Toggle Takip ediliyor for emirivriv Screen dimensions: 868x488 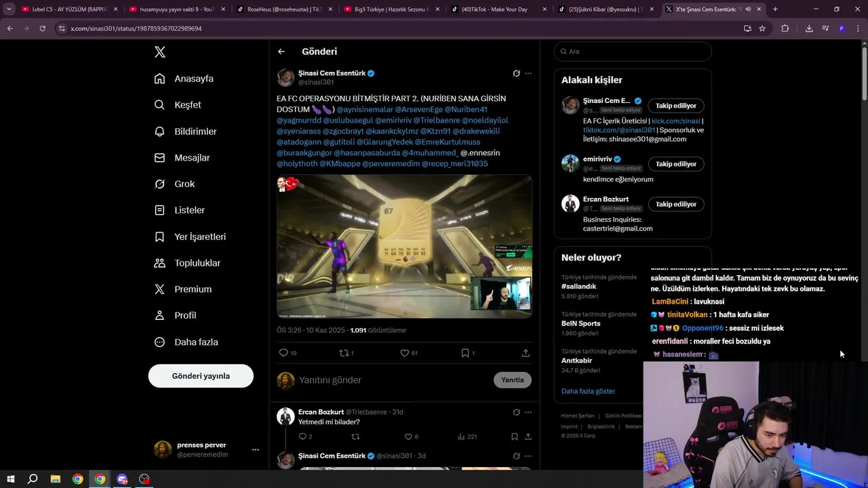coord(676,164)
